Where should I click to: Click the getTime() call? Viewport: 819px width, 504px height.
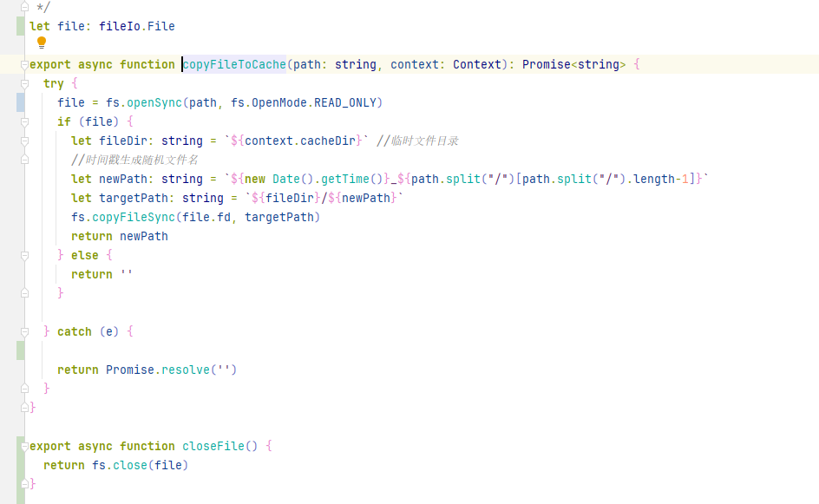coord(352,180)
